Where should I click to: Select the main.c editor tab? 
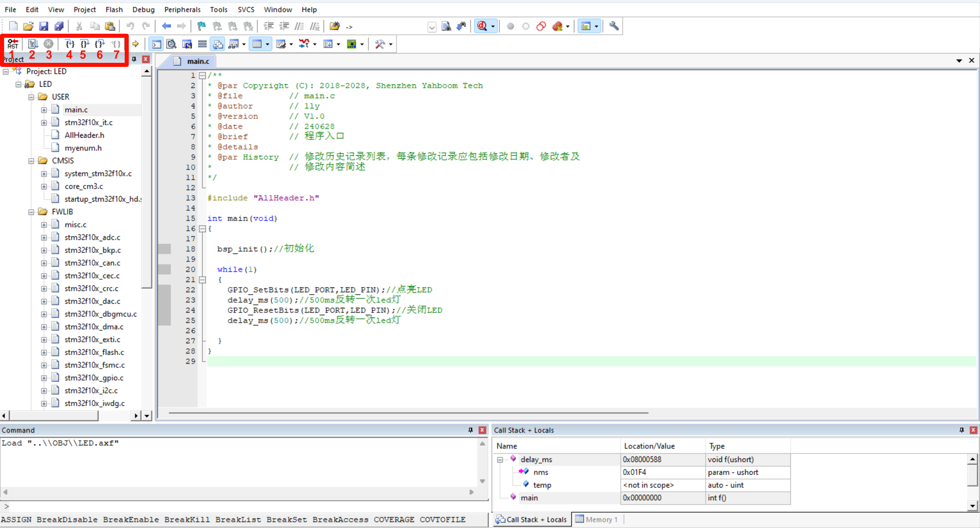pos(192,61)
